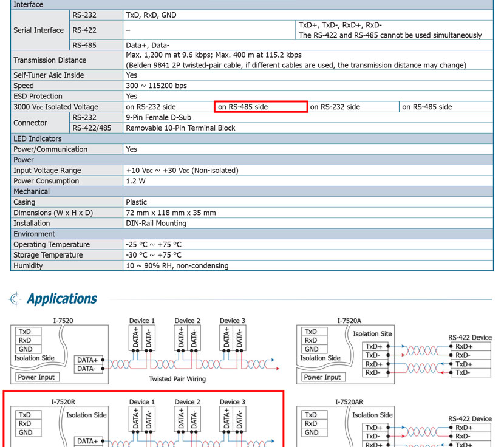504x447 pixels.
Task: Select "Removable 10-Pin Terminal Block" text
Action: (x=180, y=128)
